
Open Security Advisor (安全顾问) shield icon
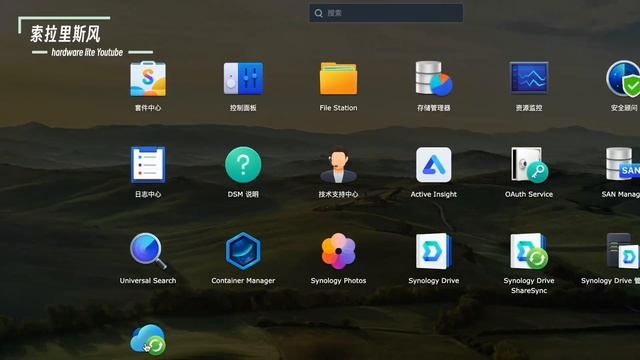point(623,79)
